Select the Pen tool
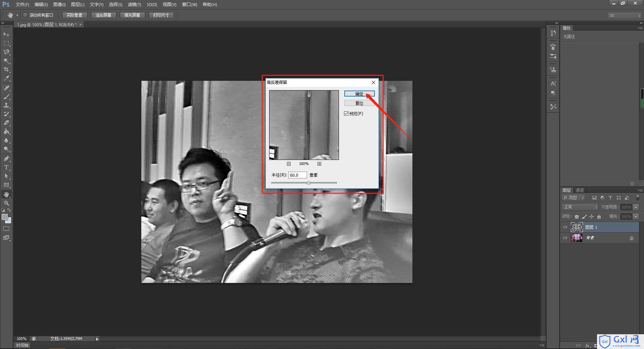The height and width of the screenshot is (349, 644). 6,159
